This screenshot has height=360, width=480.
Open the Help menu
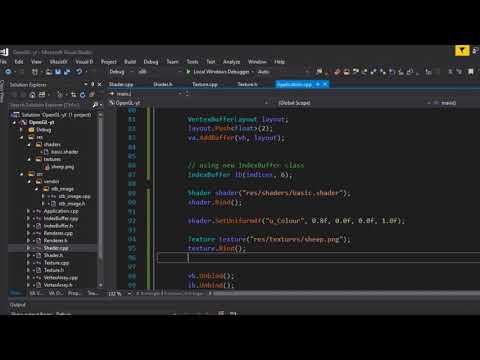279,62
